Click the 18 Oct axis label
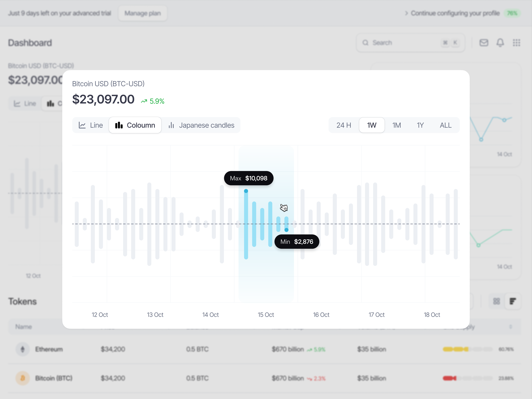532x399 pixels. point(432,315)
